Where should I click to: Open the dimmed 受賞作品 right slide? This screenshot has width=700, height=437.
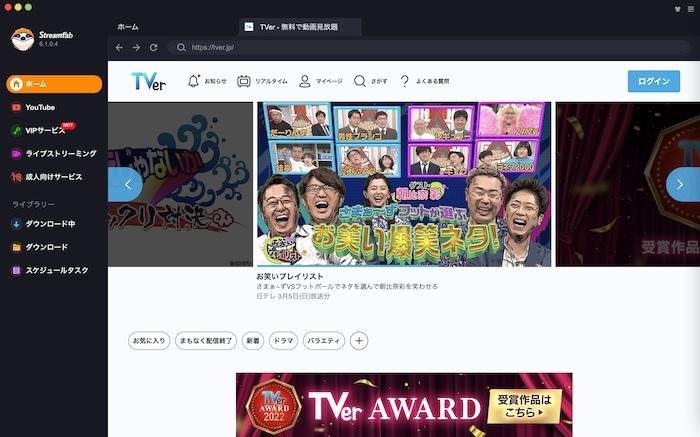tap(628, 184)
